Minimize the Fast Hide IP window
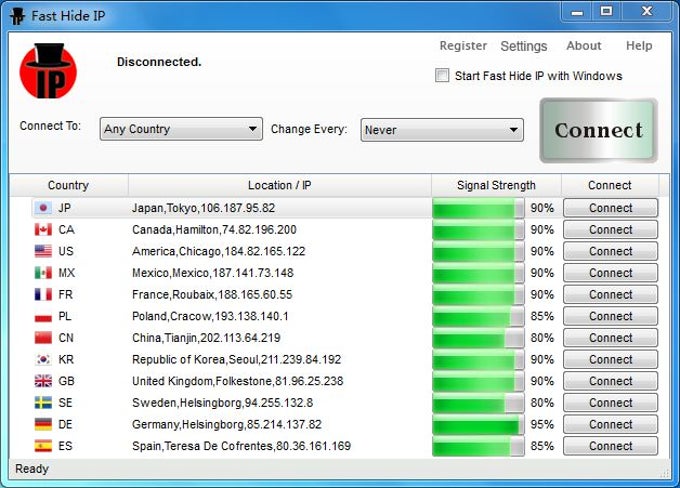Screen dimensions: 680x488 (x=577, y=12)
